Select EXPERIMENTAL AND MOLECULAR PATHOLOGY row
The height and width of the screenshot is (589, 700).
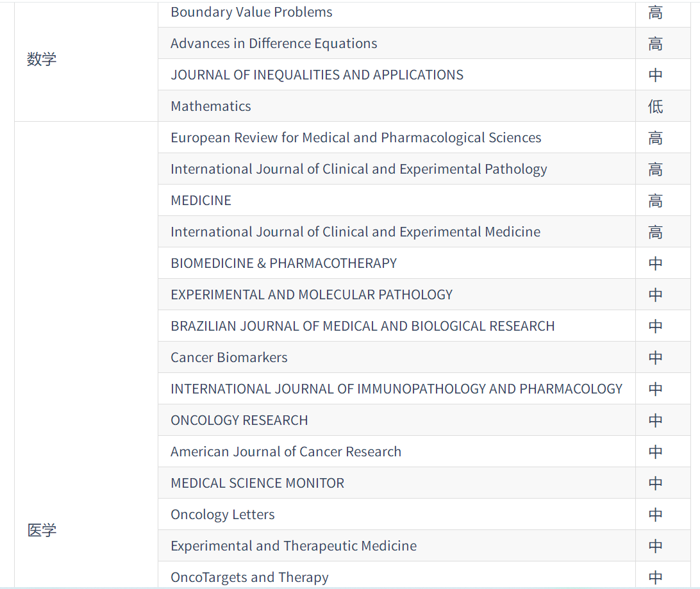[312, 295]
